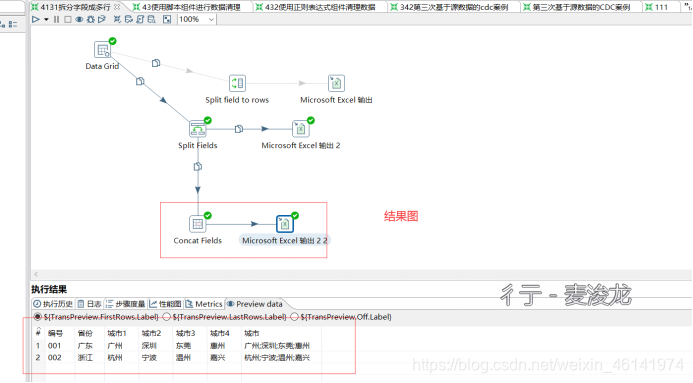The height and width of the screenshot is (383, 693).
Task: Click the 广东 province cell
Action: pos(85,345)
